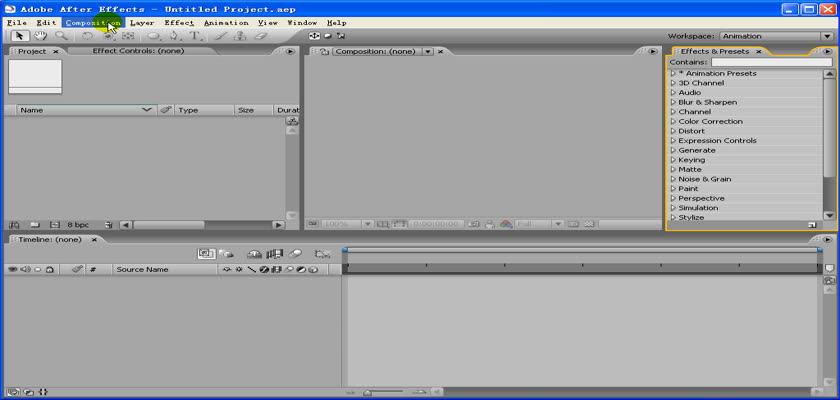Select the Brush tool
Viewport: 840px width, 400px height.
[220, 36]
